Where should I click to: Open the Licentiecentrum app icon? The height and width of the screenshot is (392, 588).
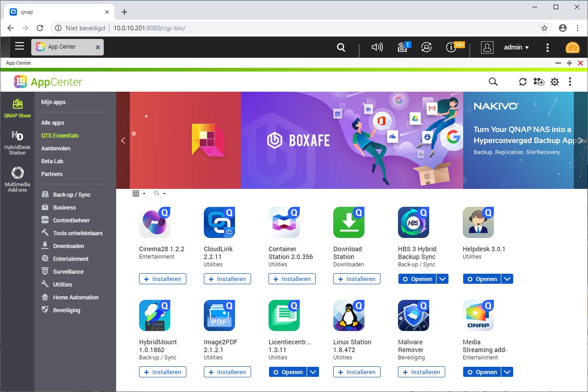[x=284, y=315]
